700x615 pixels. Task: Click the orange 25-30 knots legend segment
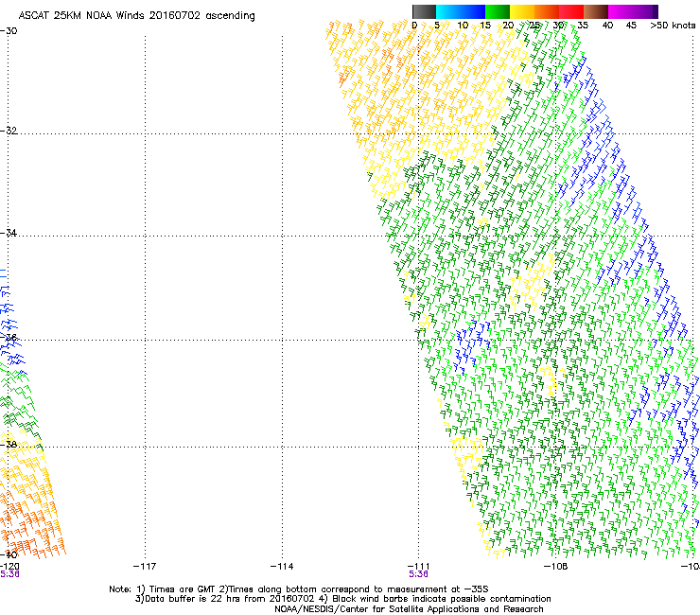547,11
